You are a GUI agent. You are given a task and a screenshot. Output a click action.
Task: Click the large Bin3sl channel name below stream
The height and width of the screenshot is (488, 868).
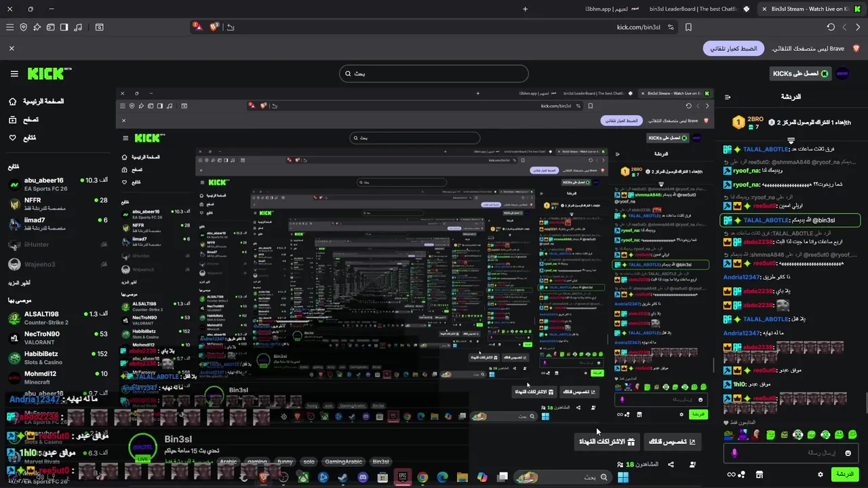[x=179, y=439]
